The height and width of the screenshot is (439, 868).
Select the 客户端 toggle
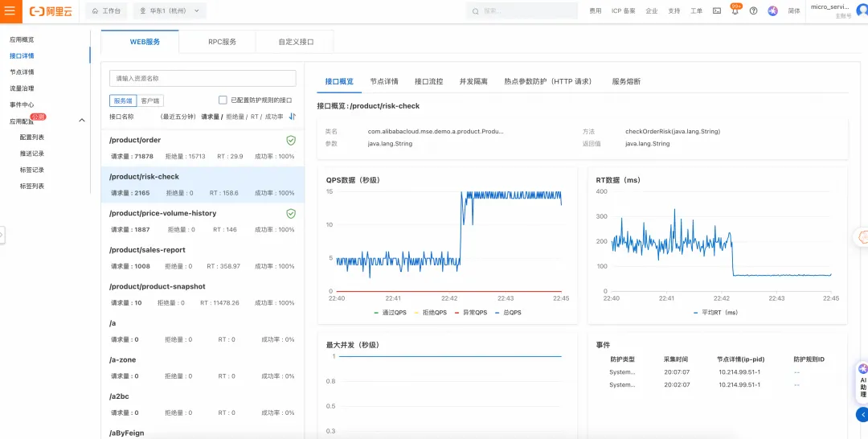pyautogui.click(x=150, y=101)
